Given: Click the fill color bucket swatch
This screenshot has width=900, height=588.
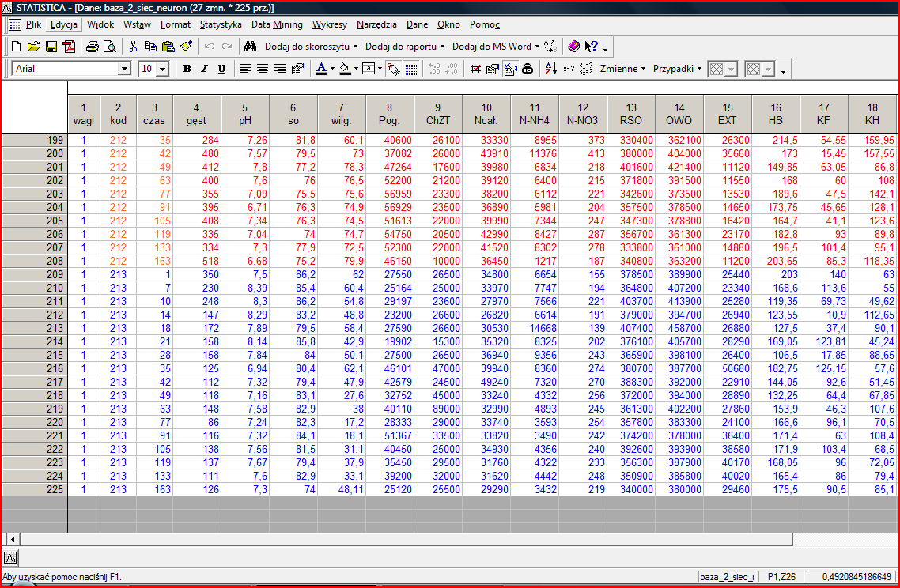Looking at the screenshot, I should 345,69.
